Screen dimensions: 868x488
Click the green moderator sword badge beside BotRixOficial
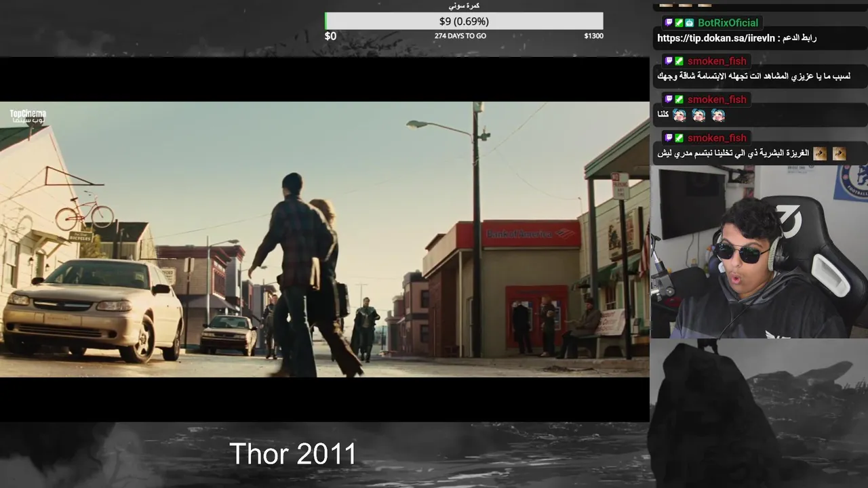coord(679,23)
